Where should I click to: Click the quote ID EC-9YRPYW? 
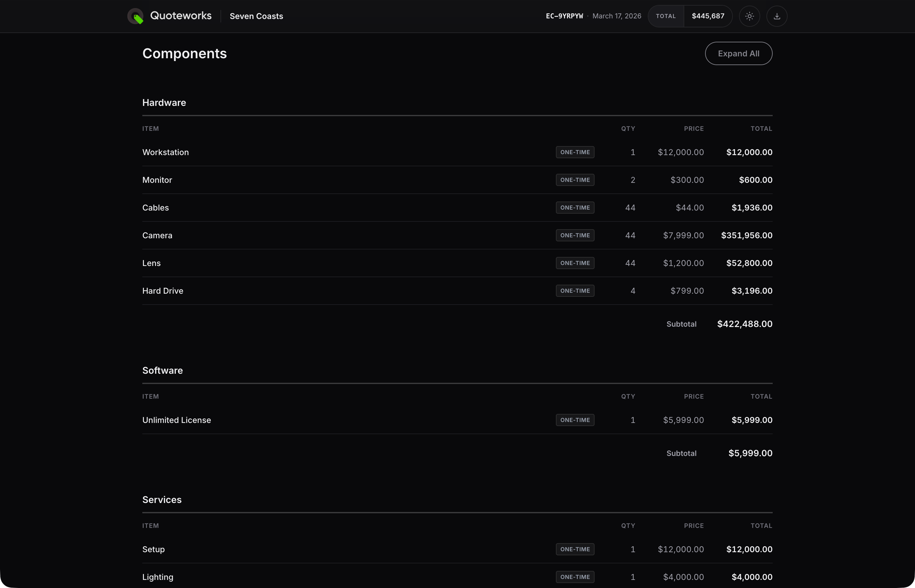point(564,16)
